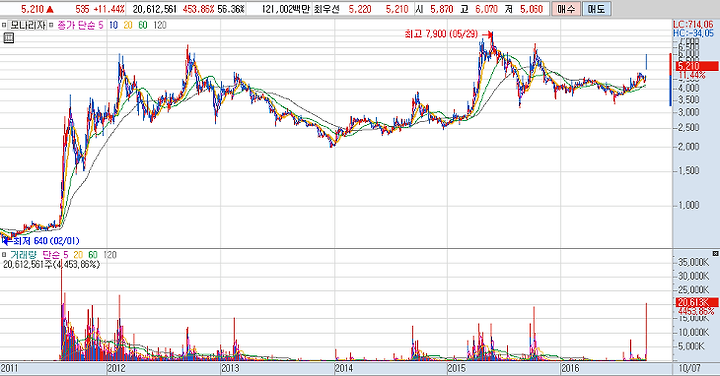This screenshot has height=376, width=720.
Task: Select the volume 20 average legend
Action: pos(78,255)
